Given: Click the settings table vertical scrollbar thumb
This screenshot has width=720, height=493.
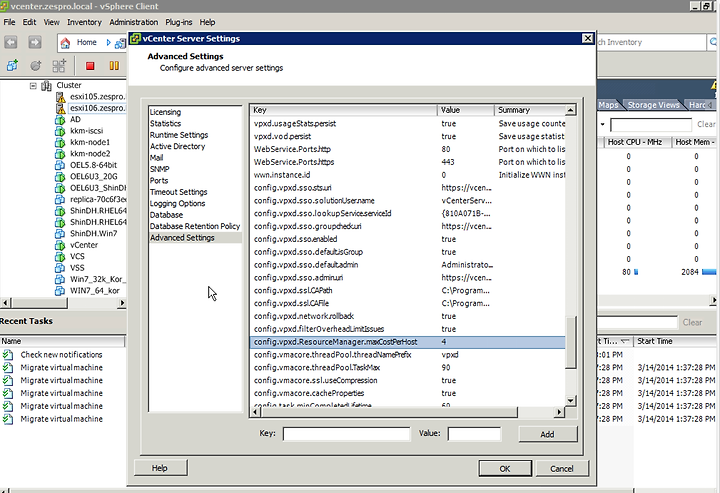Looking at the screenshot, I should (570, 342).
